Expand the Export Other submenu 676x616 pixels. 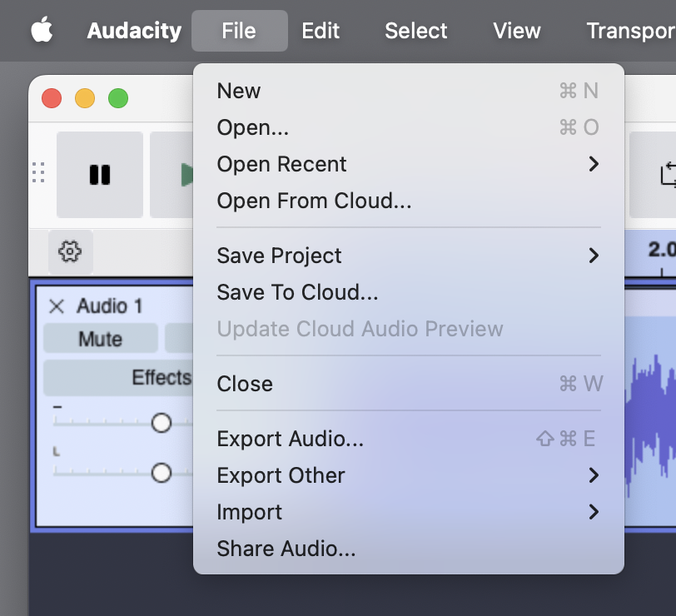(593, 475)
